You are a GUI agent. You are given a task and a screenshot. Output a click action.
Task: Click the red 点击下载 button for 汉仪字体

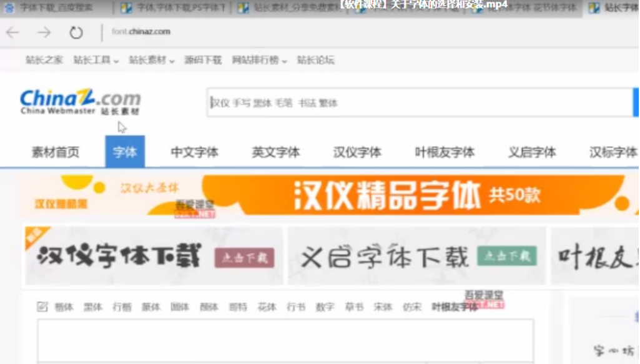click(x=245, y=257)
